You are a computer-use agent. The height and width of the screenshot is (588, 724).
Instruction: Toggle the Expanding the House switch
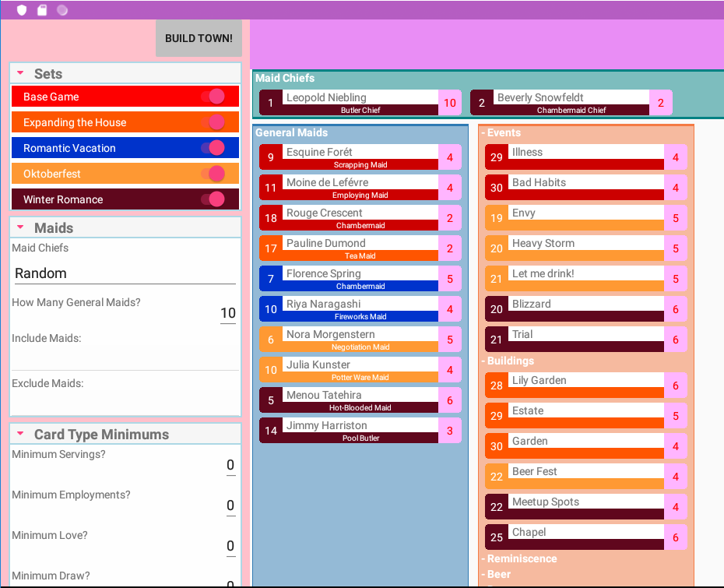(213, 122)
